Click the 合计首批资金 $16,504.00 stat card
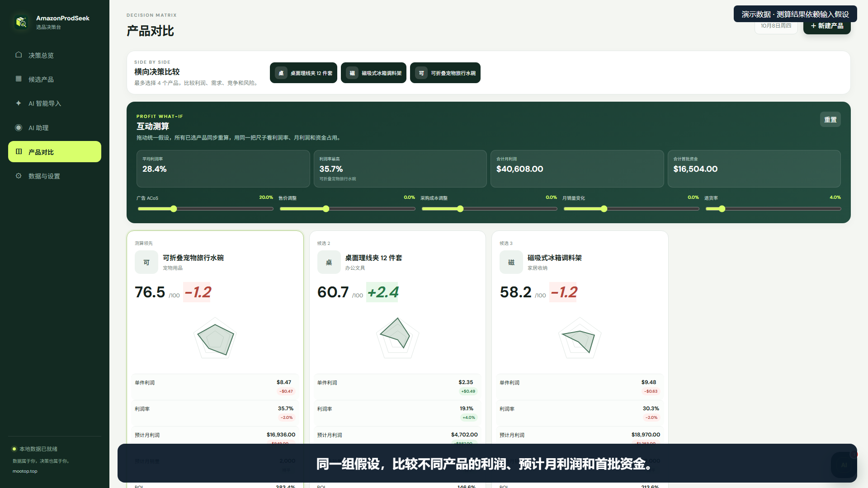 click(754, 169)
